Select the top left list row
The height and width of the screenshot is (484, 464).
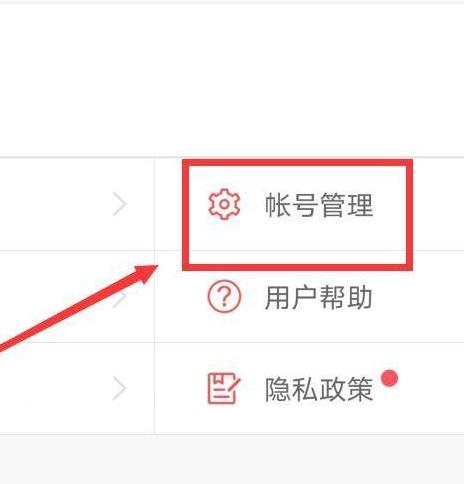point(77,204)
